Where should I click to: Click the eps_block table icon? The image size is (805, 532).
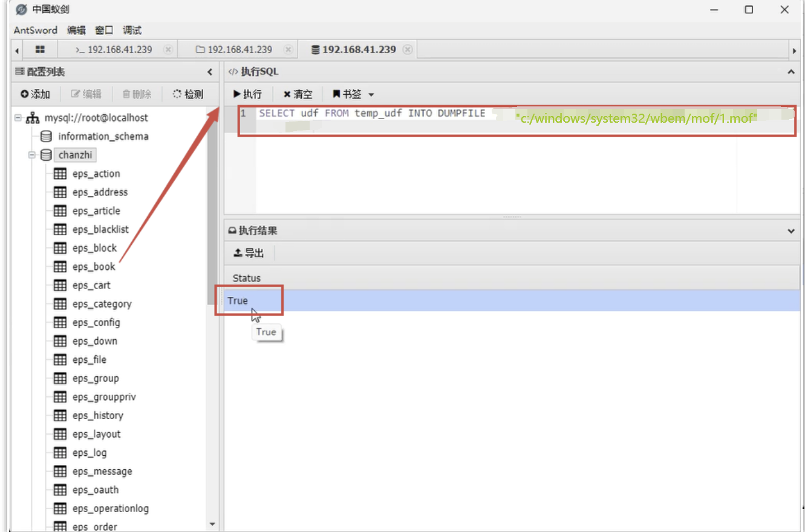[60, 248]
